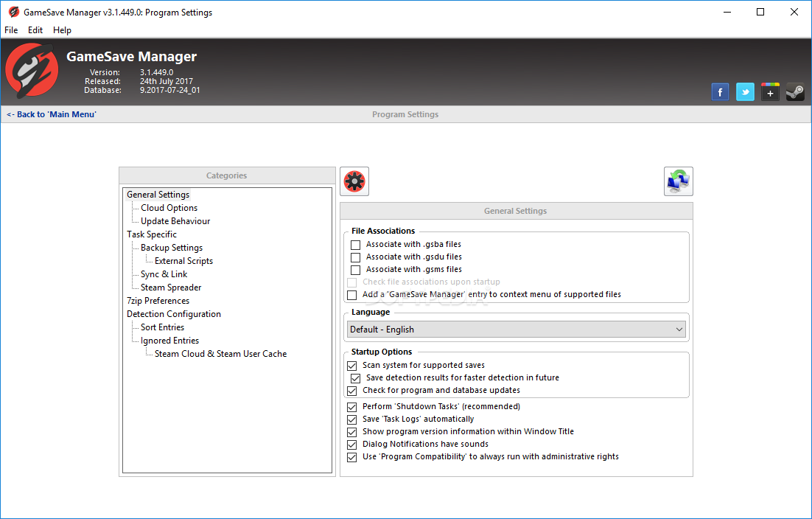This screenshot has height=519, width=812.
Task: Select Update Behaviour category
Action: tap(175, 221)
